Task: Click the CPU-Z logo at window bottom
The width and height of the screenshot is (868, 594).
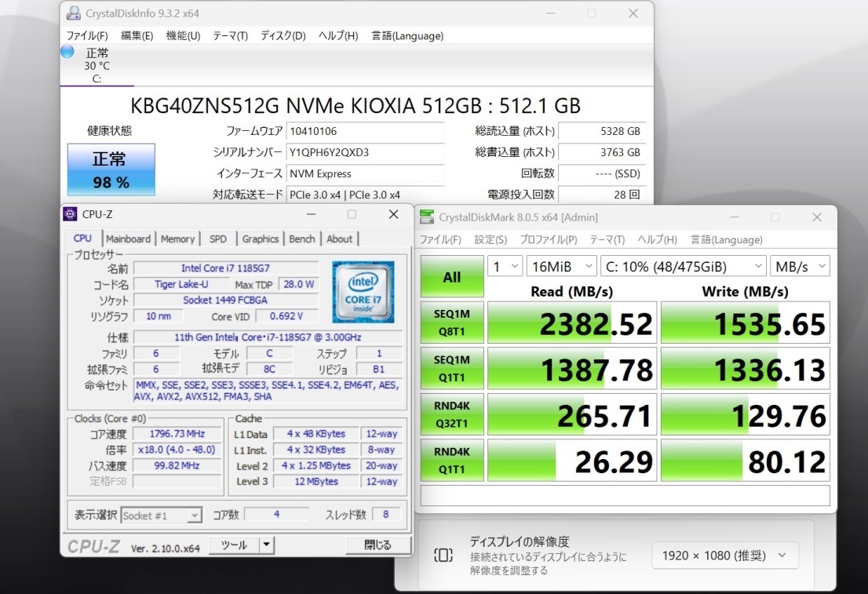Action: click(93, 546)
